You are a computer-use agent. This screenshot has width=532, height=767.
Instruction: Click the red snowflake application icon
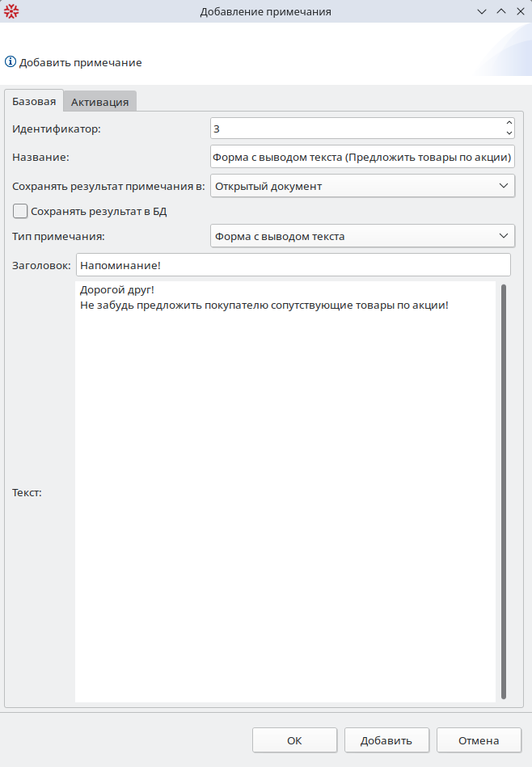(x=11, y=11)
